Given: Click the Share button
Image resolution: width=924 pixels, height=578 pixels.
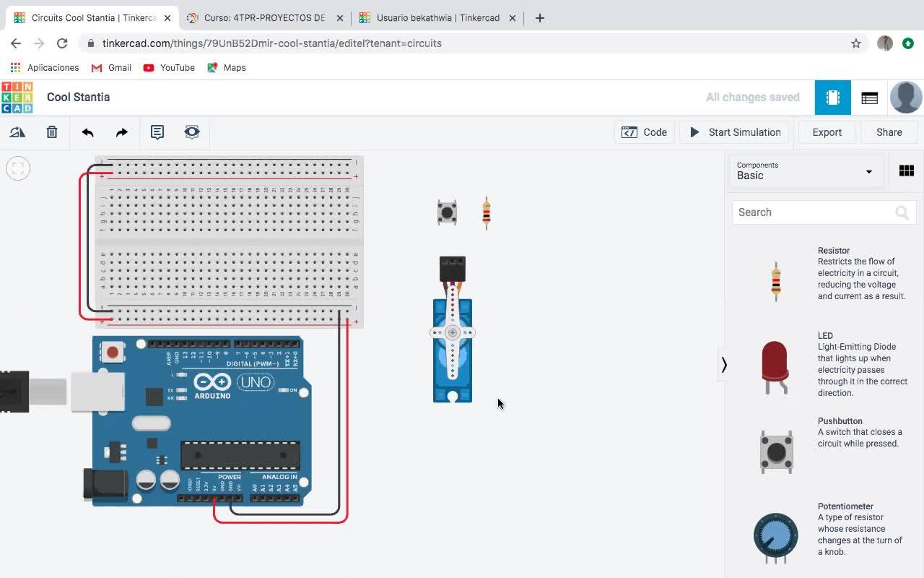Looking at the screenshot, I should 889,132.
